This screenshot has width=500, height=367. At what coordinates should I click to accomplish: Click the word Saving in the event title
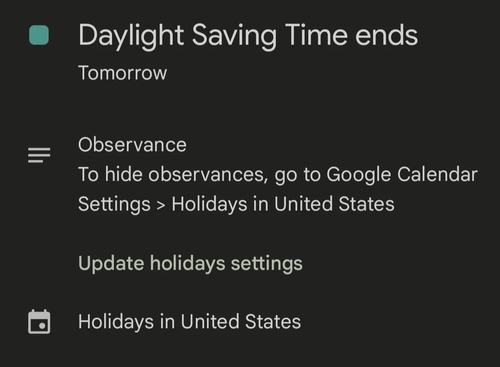[x=234, y=36]
